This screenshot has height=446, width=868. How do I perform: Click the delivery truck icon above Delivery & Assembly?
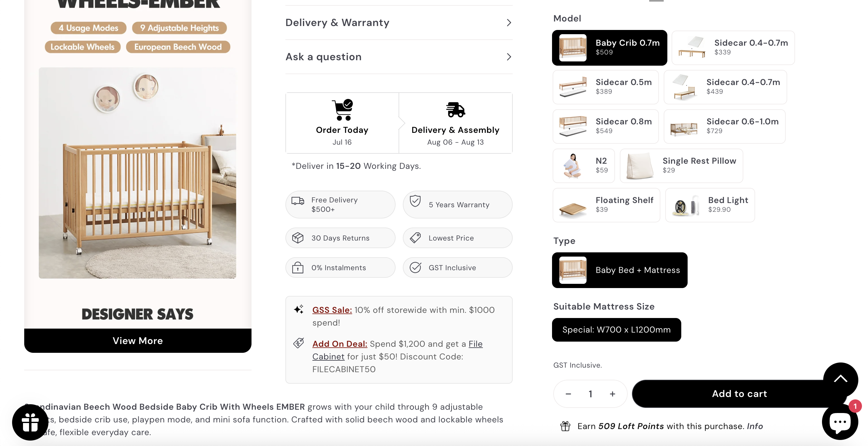(455, 110)
